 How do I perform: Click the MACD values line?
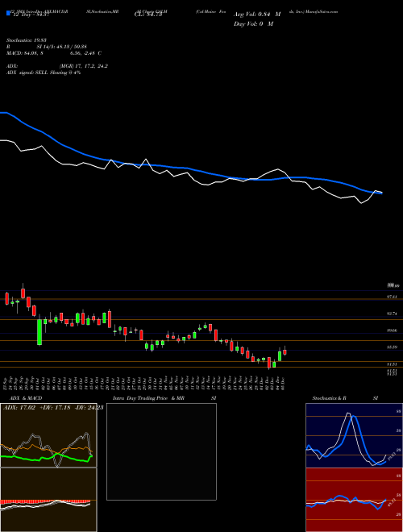[53, 53]
